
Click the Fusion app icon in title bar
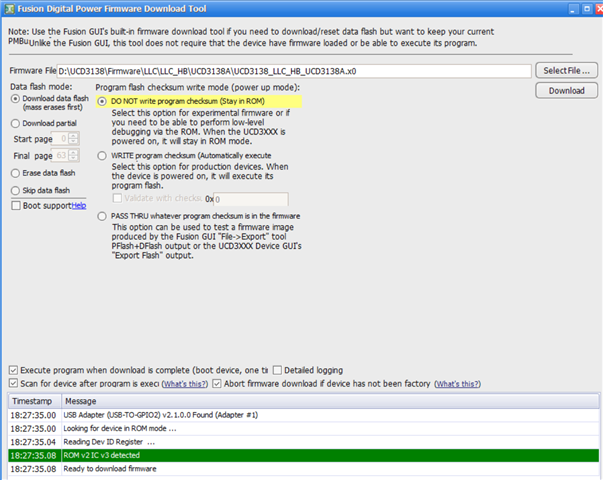coord(9,9)
